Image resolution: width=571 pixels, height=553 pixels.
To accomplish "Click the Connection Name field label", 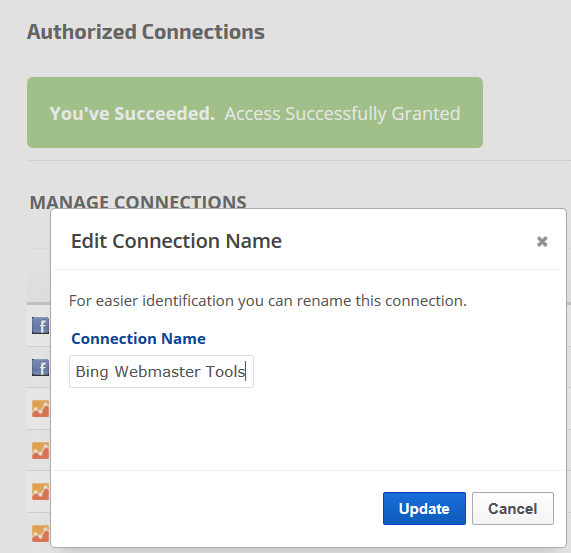I will [138, 339].
